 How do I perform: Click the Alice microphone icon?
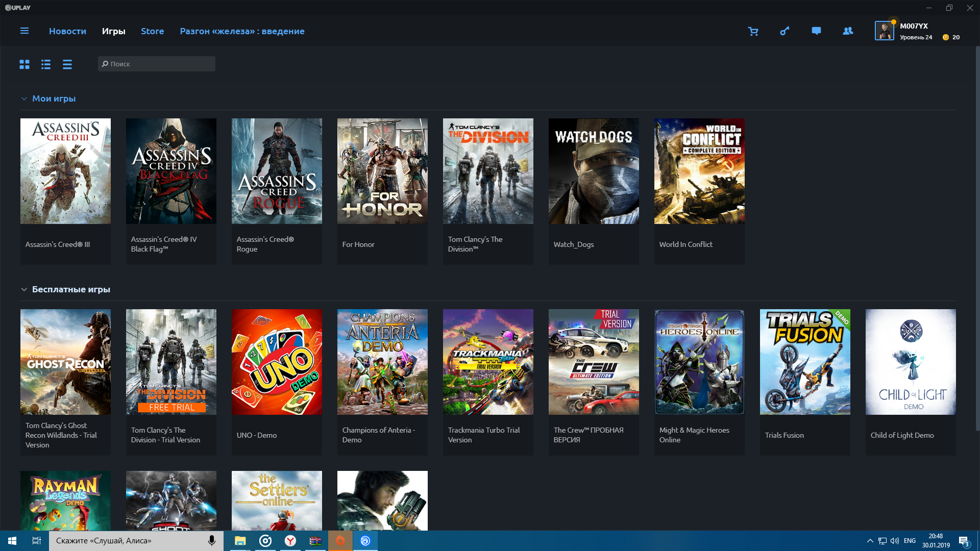[x=211, y=541]
